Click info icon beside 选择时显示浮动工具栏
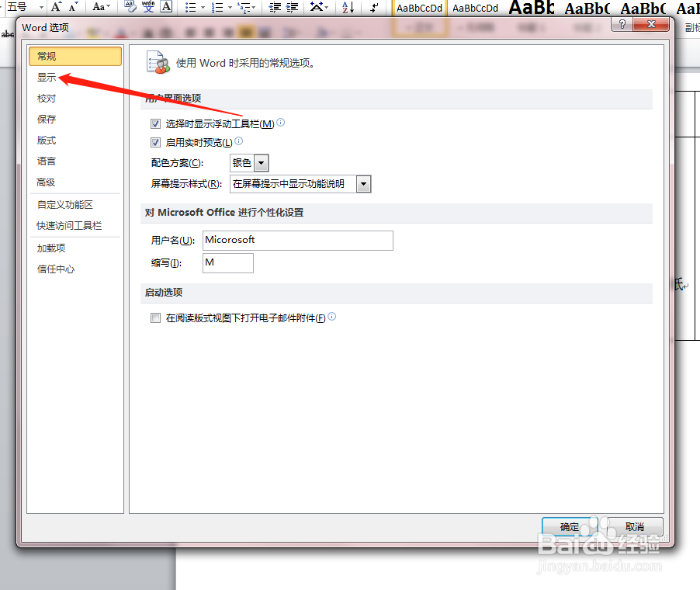Image resolution: width=700 pixels, height=590 pixels. 281,122
